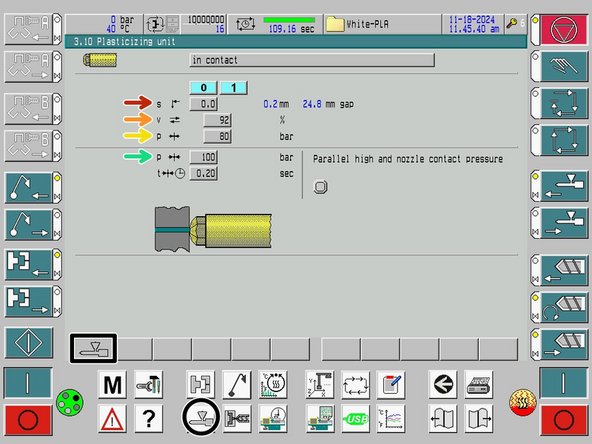Open the robot system axes icon
This screenshot has height=444, width=592.
319,385
